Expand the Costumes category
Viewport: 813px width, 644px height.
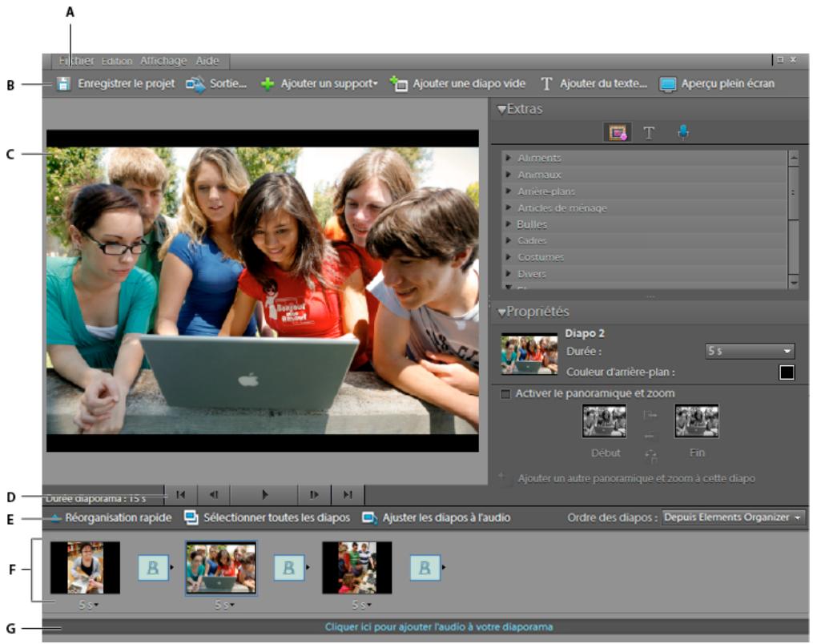coord(509,257)
